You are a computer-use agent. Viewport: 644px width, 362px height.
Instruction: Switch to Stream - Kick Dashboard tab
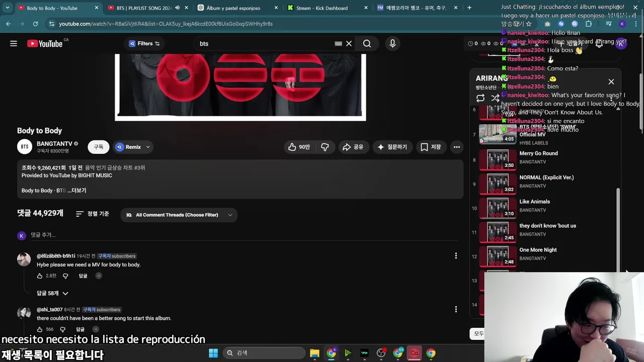click(x=325, y=8)
